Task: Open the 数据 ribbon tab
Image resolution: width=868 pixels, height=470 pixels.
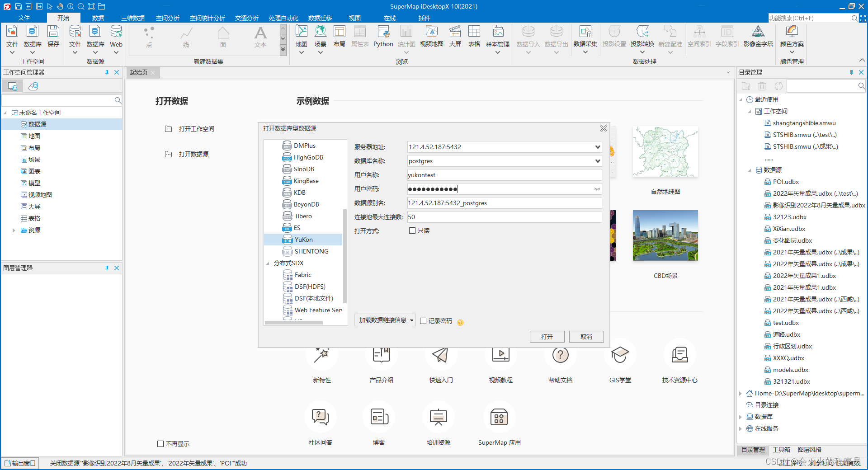Action: tap(98, 18)
